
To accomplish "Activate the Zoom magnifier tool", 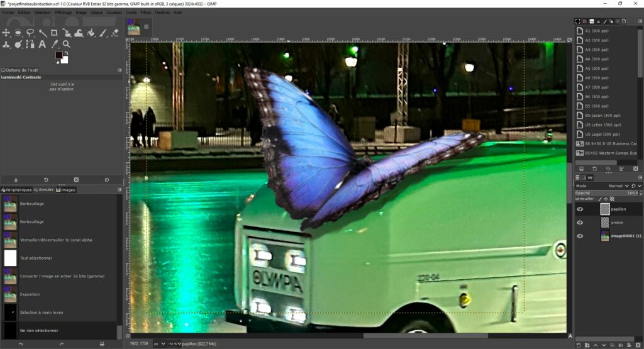I will click(x=66, y=45).
